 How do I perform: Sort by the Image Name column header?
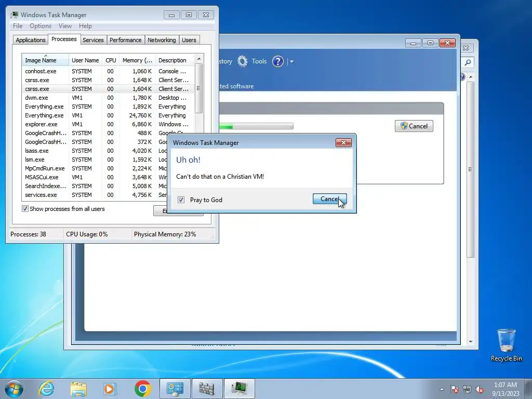pyautogui.click(x=46, y=60)
